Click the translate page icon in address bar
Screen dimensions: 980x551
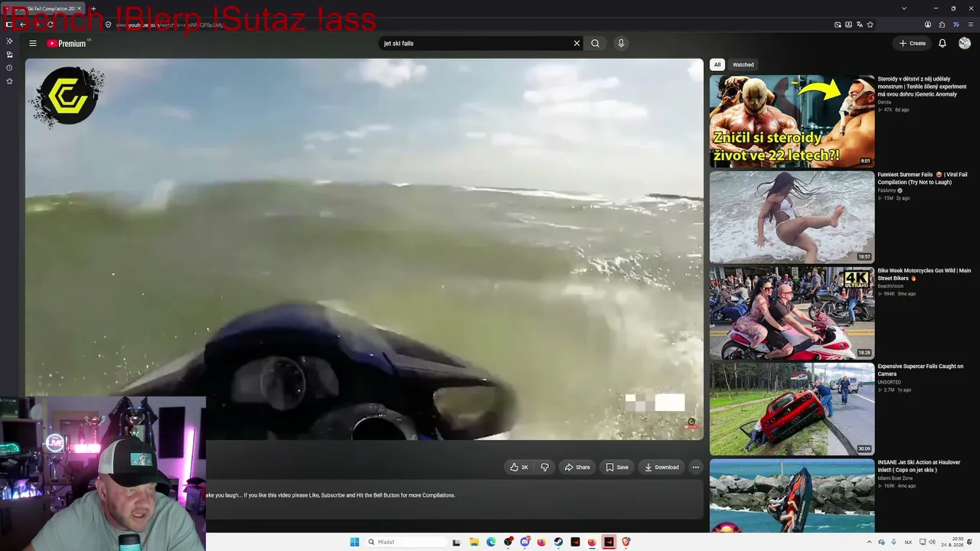(x=859, y=24)
